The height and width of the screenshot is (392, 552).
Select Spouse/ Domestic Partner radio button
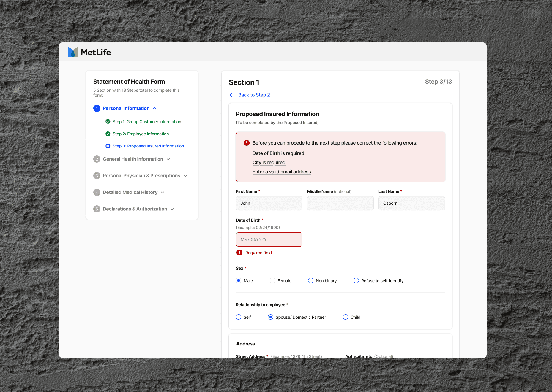[271, 317]
